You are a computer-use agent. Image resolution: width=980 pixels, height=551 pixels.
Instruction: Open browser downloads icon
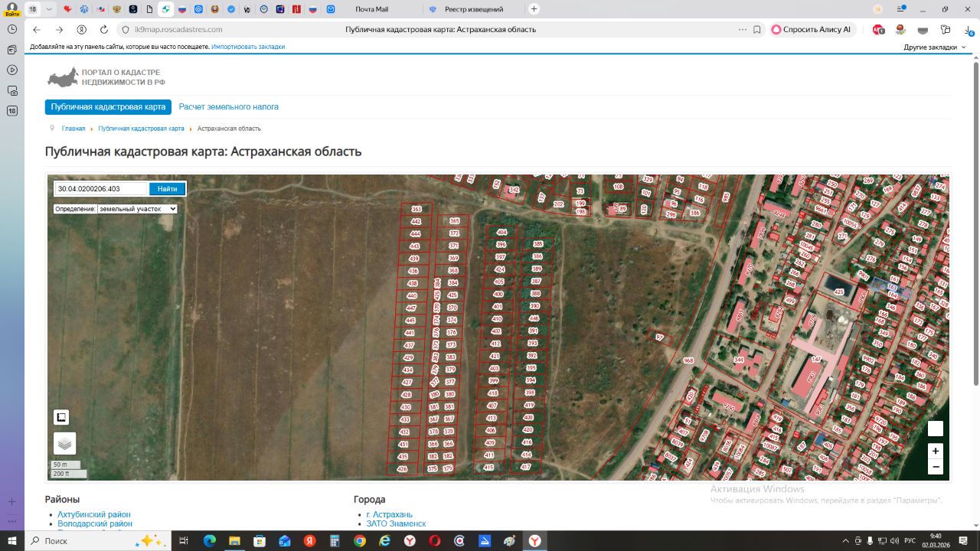point(969,29)
